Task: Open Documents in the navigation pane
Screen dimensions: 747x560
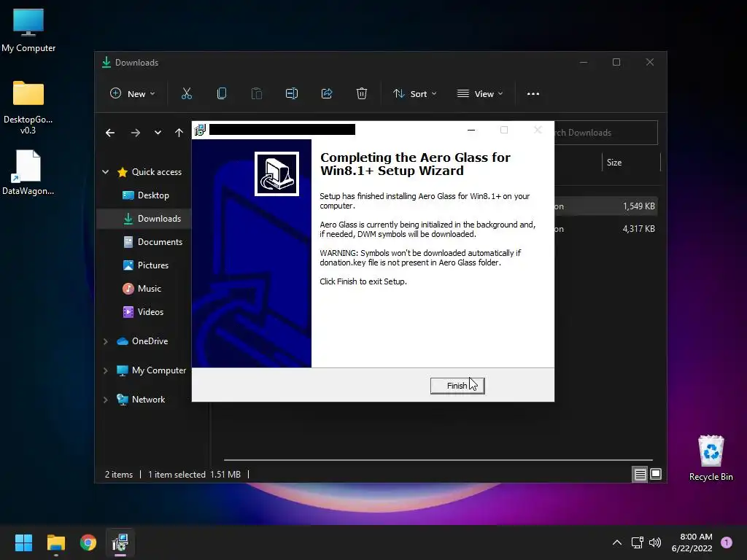Action: (x=153, y=242)
